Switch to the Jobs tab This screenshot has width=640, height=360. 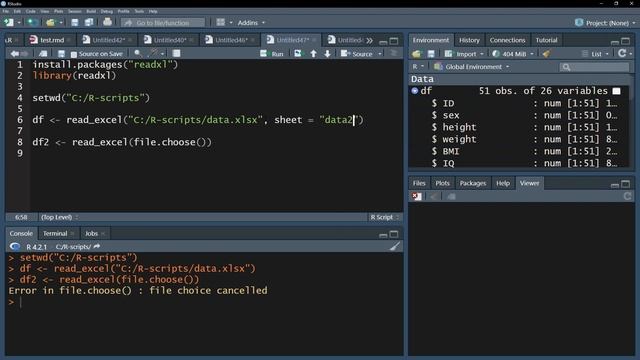[x=91, y=233]
